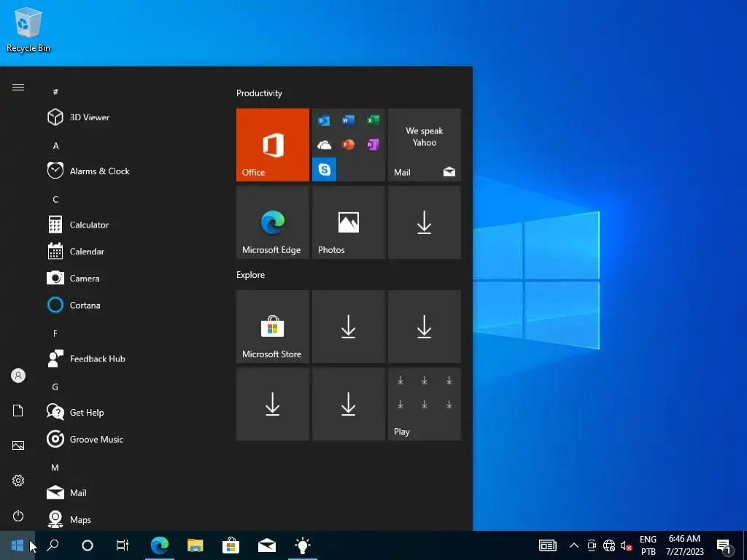Click the letter M section header
This screenshot has height=560, width=747.
click(x=55, y=467)
